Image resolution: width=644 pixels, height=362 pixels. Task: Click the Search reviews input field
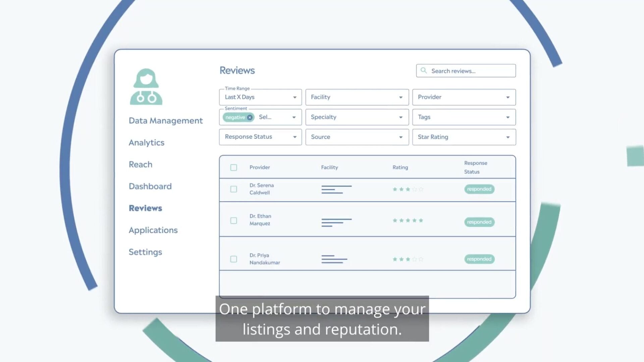470,71
